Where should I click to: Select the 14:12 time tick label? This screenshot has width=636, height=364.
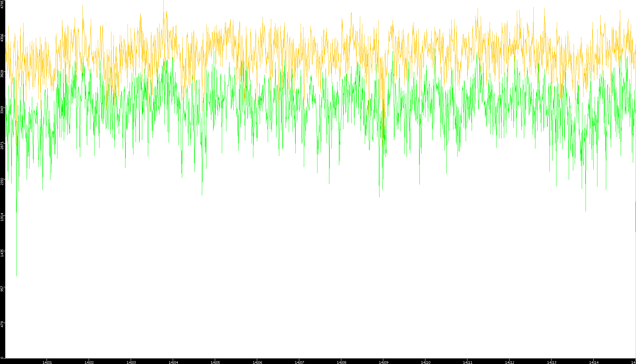coord(510,362)
